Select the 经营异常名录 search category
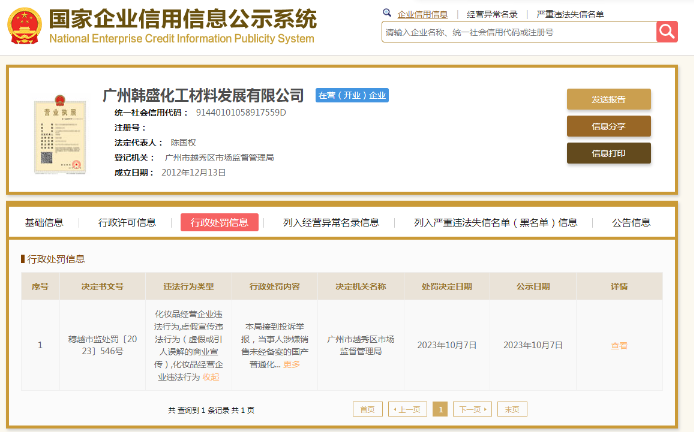694x432 pixels. tap(492, 15)
